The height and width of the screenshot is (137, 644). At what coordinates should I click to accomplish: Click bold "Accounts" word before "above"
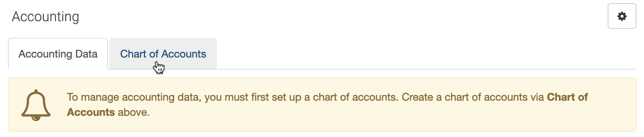tap(91, 112)
